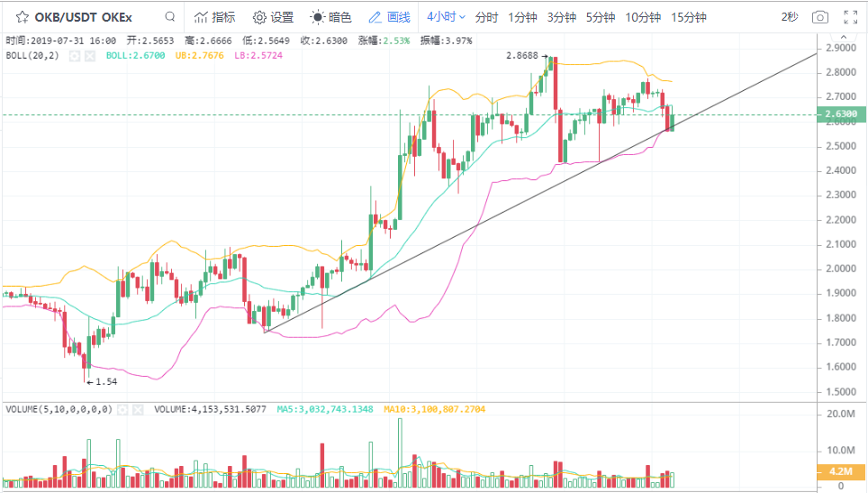The width and height of the screenshot is (868, 493).
Task: Collapse price axis with top chevron
Action: click(843, 37)
